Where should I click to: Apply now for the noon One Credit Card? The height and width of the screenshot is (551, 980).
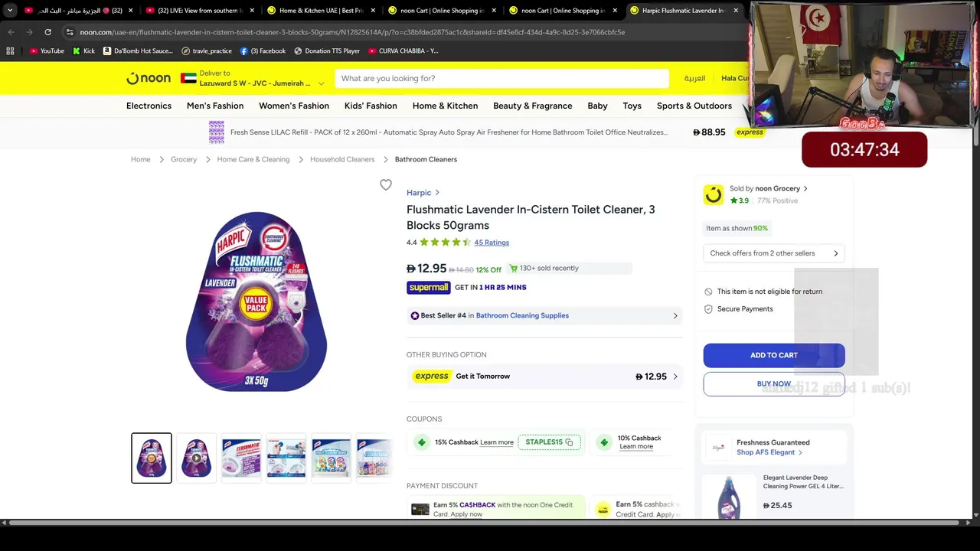[466, 514]
